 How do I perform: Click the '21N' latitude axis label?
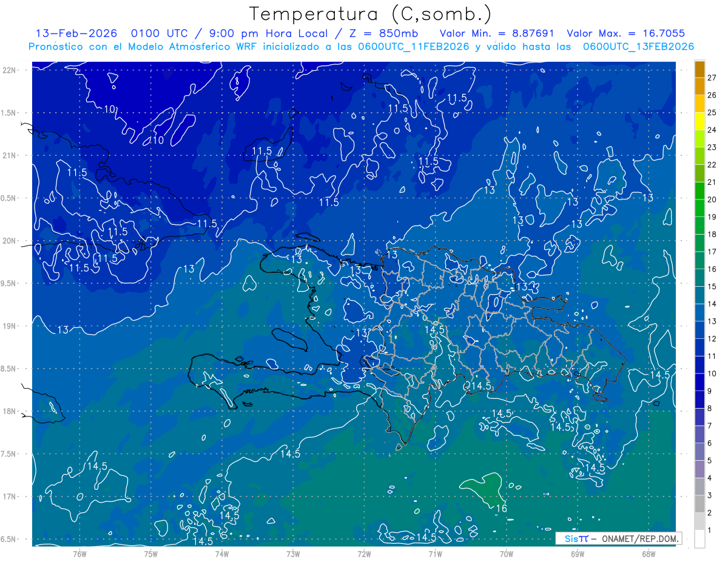point(9,155)
